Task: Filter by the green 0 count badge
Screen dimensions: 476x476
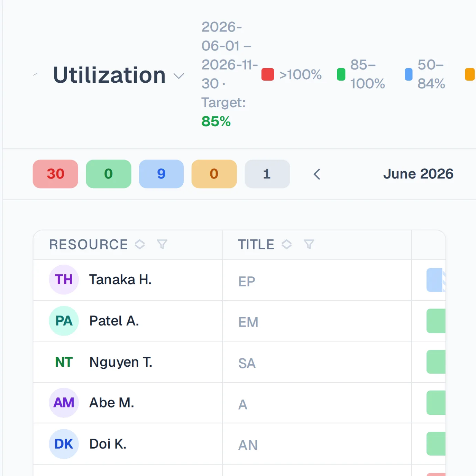Action: [x=108, y=174]
